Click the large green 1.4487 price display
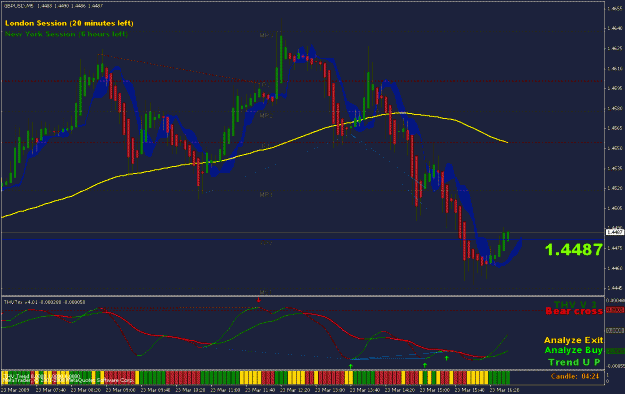The width and height of the screenshot is (625, 394). point(574,250)
